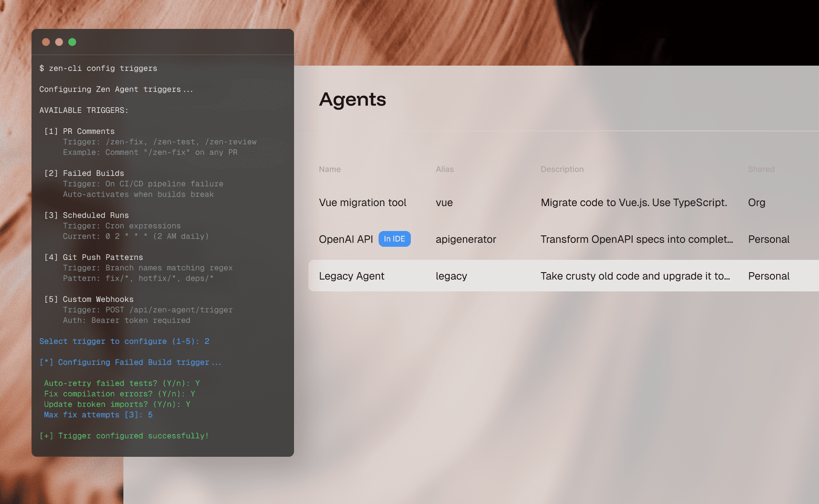
Task: Click the Alias column header
Action: [x=444, y=169]
